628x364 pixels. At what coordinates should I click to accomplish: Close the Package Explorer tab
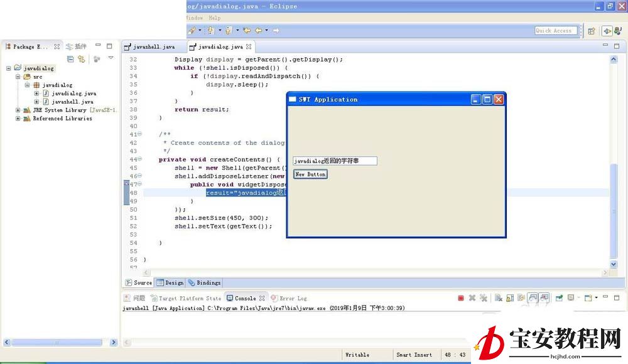tap(57, 46)
